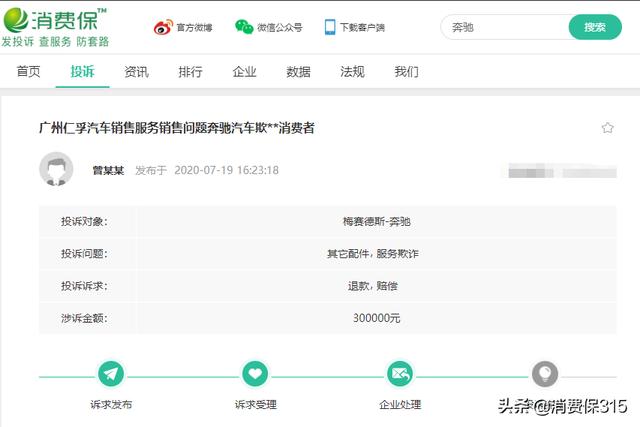Click the 下载客户端 link text
The width and height of the screenshot is (640, 427).
point(362,27)
